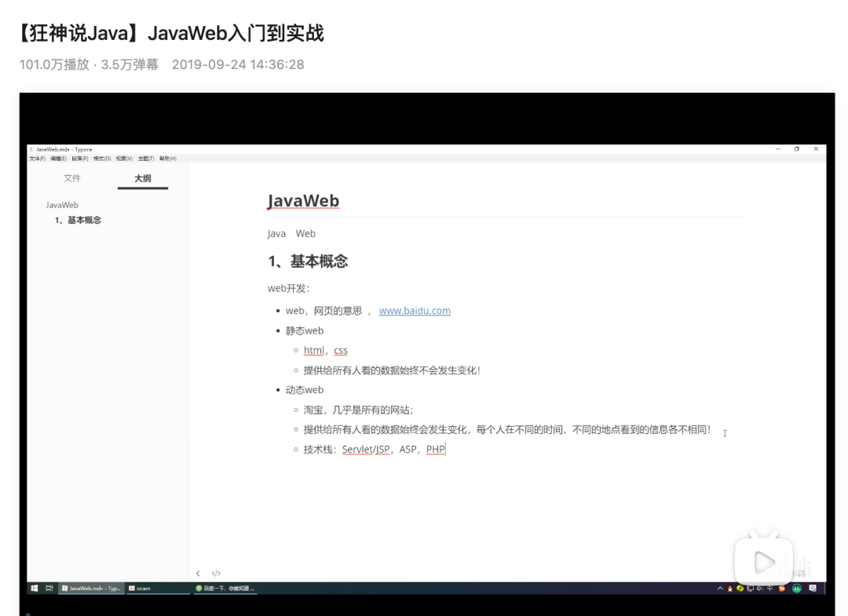Select JavaWeb in the outline tree
The image size is (848, 616).
[x=62, y=205]
